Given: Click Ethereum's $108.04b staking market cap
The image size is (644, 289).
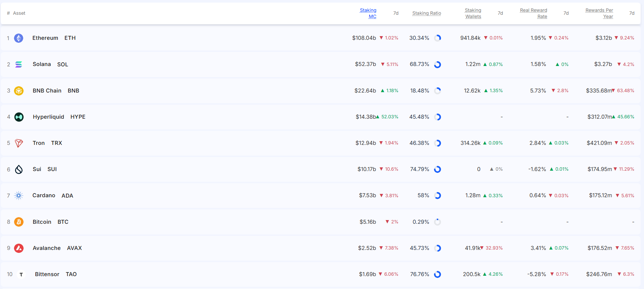Looking at the screenshot, I should [x=364, y=38].
